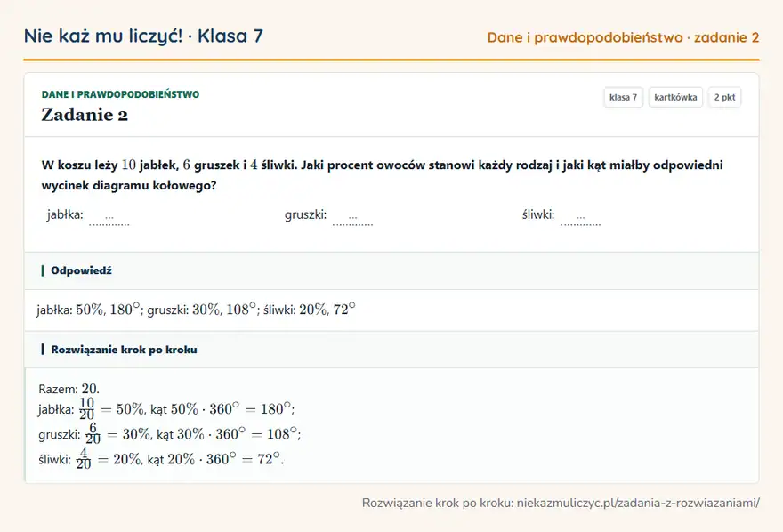Click the answer blank after 'gruszki:'
The height and width of the screenshot is (532, 783).
352,217
